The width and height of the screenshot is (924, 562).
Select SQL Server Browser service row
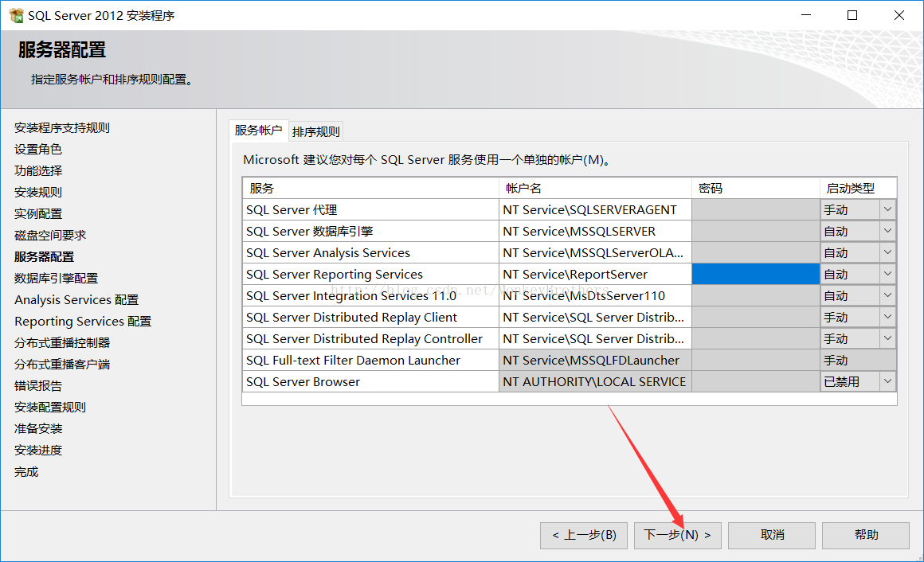[370, 381]
